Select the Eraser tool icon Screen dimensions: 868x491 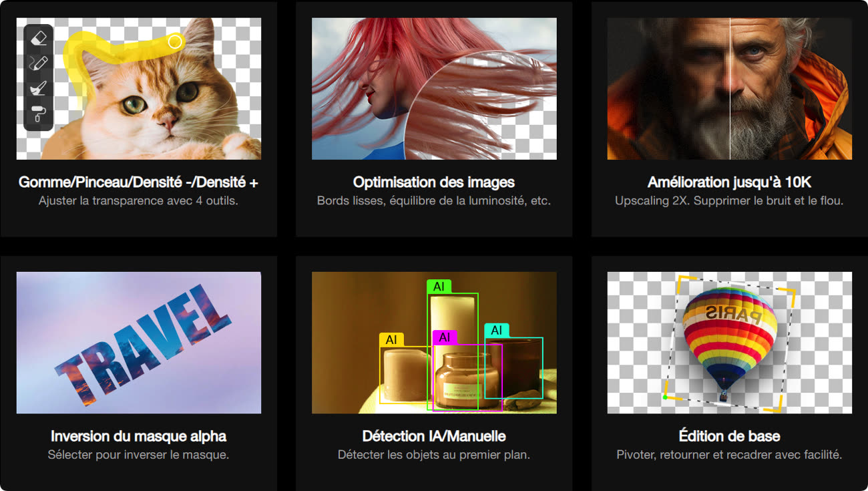tap(39, 38)
